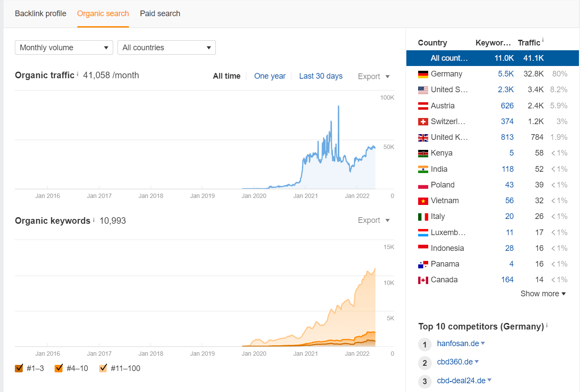This screenshot has width=582, height=392.
Task: Click info icon beside Top 10 competitors
Action: (547, 325)
